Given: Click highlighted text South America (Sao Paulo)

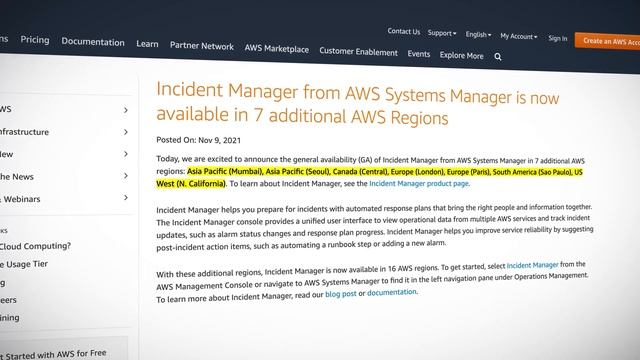Looking at the screenshot, I should 532,172.
